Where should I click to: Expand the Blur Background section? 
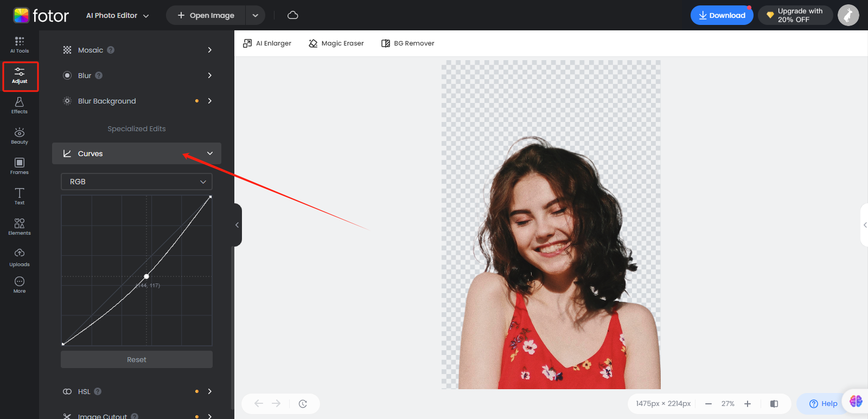(137, 101)
